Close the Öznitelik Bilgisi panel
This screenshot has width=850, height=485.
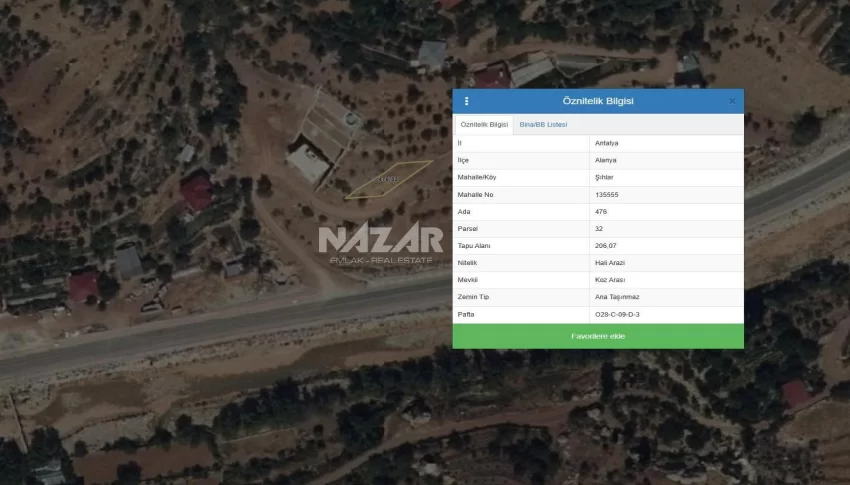tap(732, 101)
